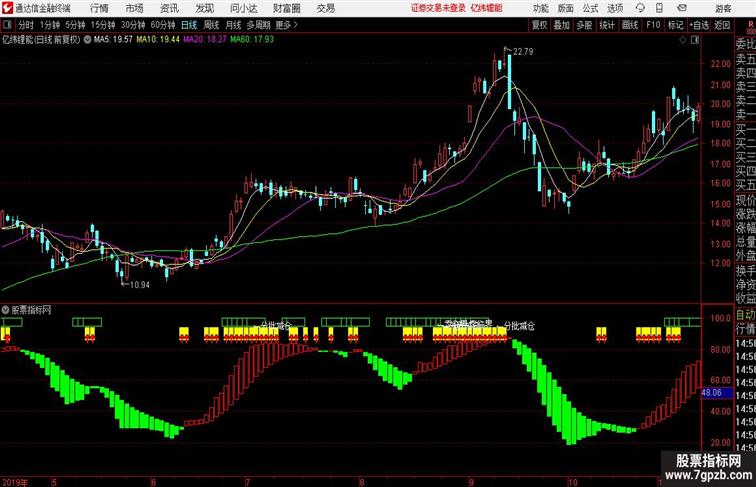Open the customer service headset icon
Viewport: 756px width, 487px height.
click(x=640, y=8)
